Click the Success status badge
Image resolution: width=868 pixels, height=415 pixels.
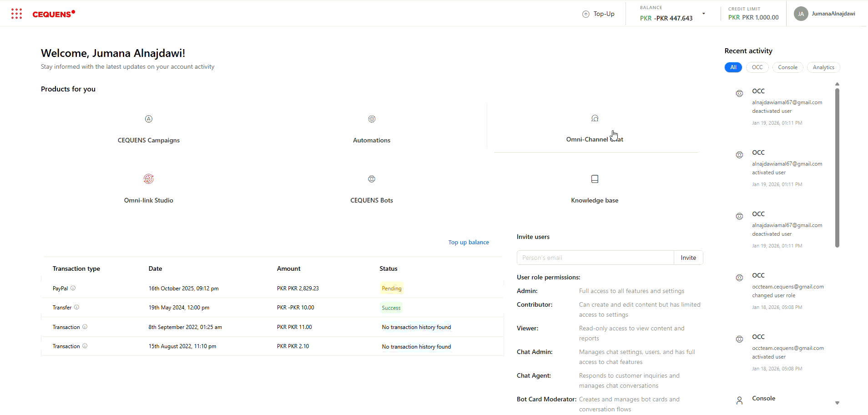[x=391, y=308]
